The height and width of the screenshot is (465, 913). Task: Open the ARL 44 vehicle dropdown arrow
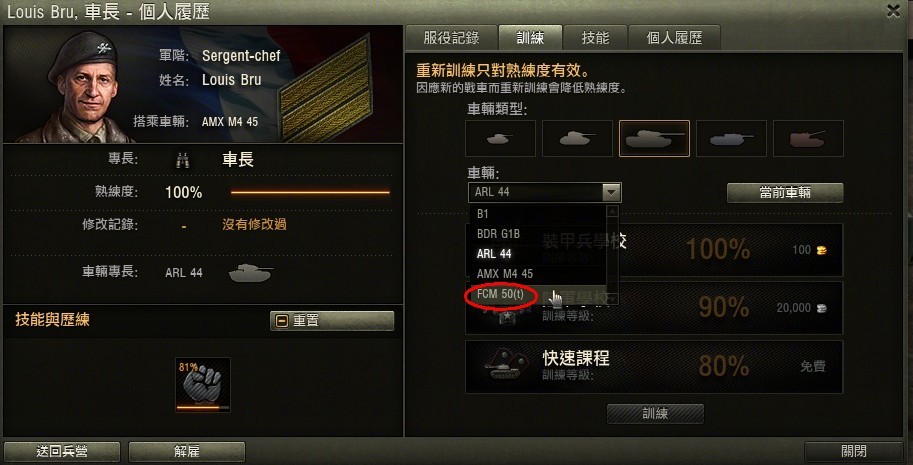point(611,192)
